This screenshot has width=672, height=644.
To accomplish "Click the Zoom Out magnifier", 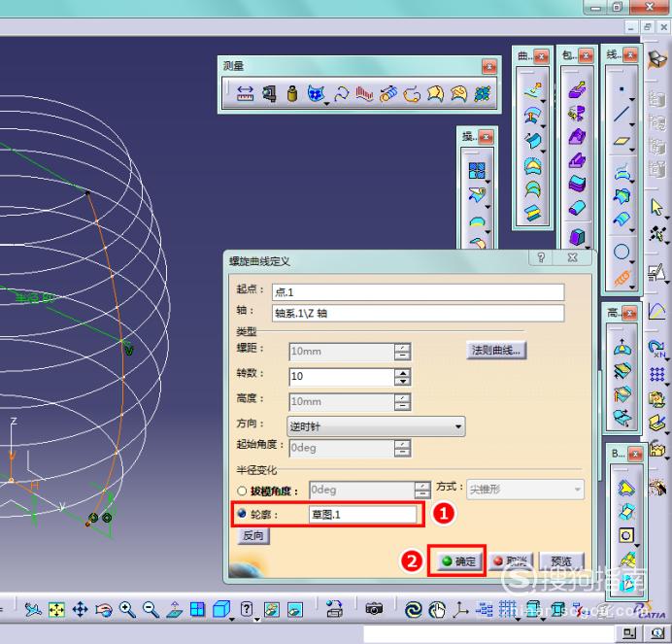I will 151,609.
